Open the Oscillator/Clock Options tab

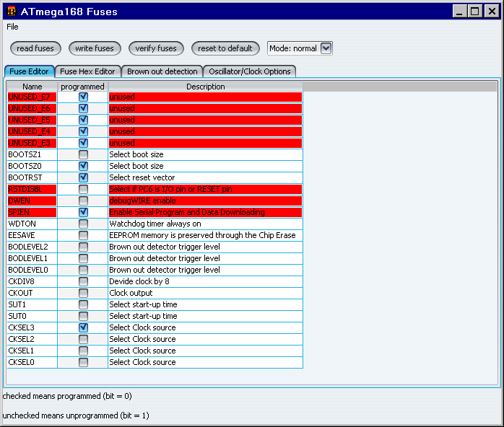click(x=250, y=71)
